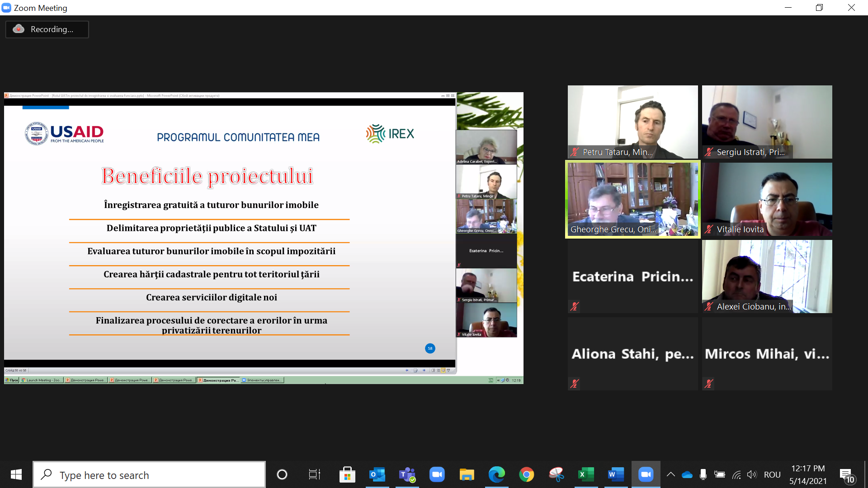Screen dimensions: 868x488
Task: Open the clock and date flyout
Action: 808,475
